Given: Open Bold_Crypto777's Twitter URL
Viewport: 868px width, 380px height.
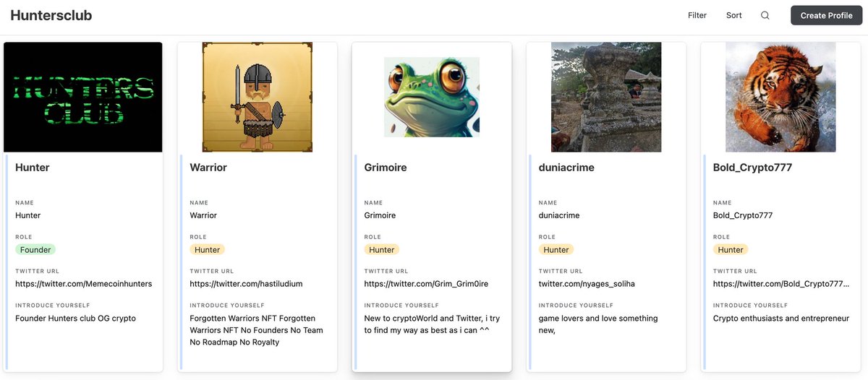Looking at the screenshot, I should 781,284.
